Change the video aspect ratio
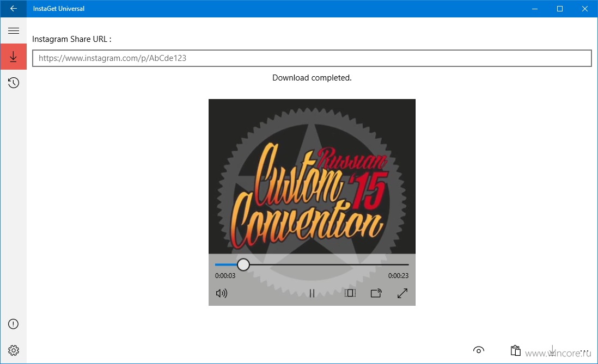Viewport: 598px width, 364px height. (350, 293)
